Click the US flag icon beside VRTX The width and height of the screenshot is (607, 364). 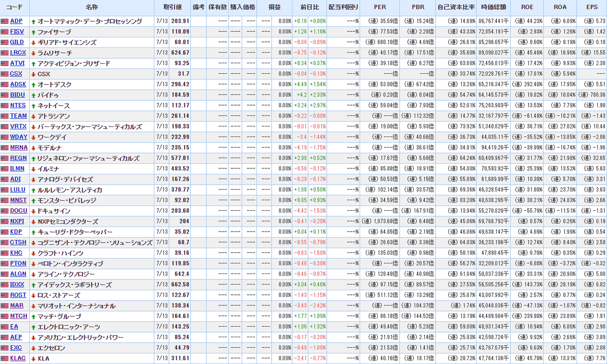[5, 126]
